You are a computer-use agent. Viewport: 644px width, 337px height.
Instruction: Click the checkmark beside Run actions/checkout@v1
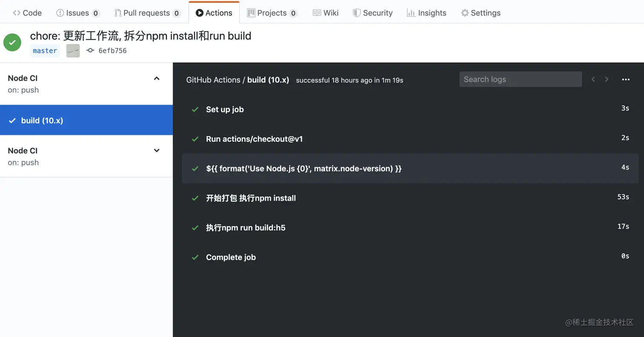(x=195, y=139)
